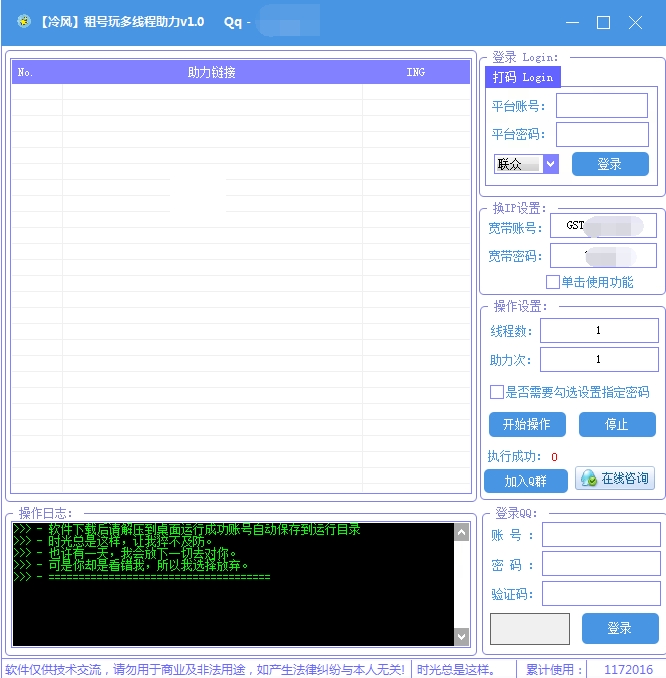Click the 在线咨询 online consult icon button
This screenshot has height=678, width=666.
tap(615, 478)
